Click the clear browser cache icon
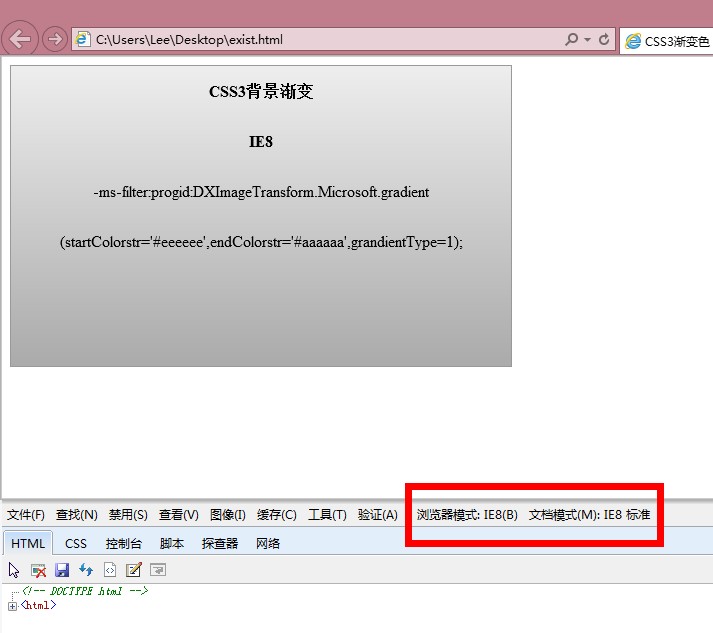The image size is (713, 633). click(x=38, y=570)
